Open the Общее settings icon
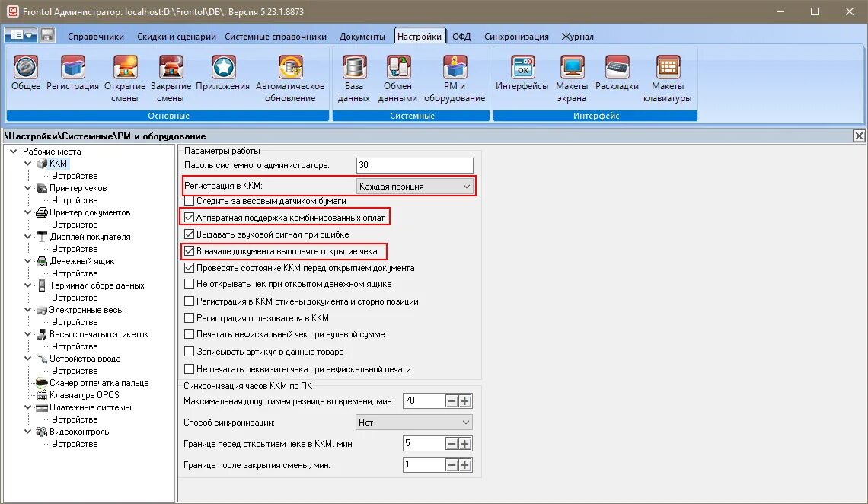The height and width of the screenshot is (504, 868). (x=26, y=73)
